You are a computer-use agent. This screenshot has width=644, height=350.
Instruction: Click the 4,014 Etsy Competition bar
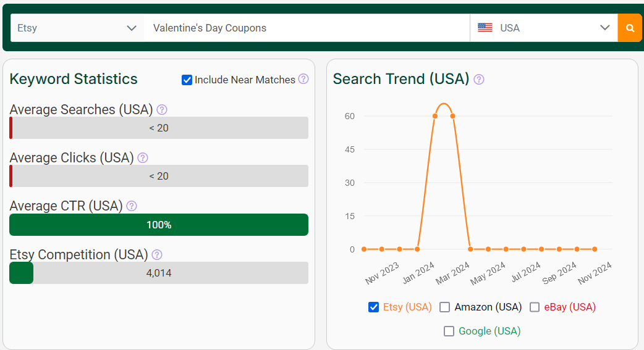click(159, 273)
